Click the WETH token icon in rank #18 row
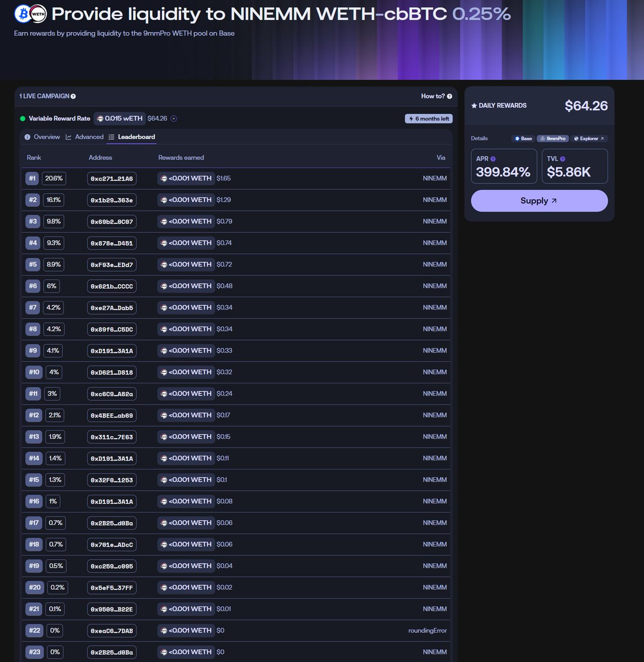 tap(163, 544)
